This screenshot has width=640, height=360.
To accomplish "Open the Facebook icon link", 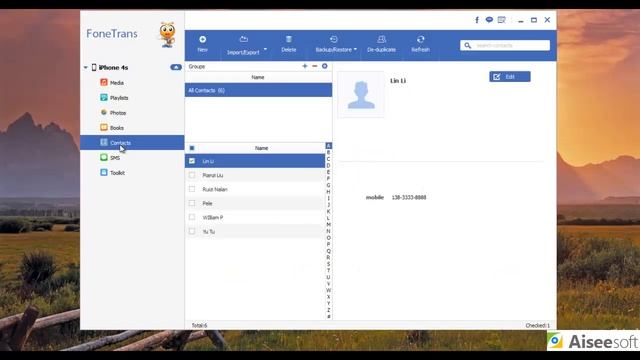I will [x=477, y=20].
